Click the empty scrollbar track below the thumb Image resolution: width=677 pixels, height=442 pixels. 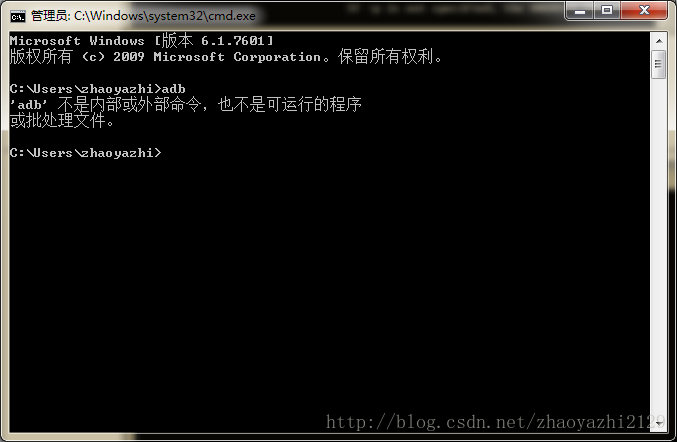[658, 246]
